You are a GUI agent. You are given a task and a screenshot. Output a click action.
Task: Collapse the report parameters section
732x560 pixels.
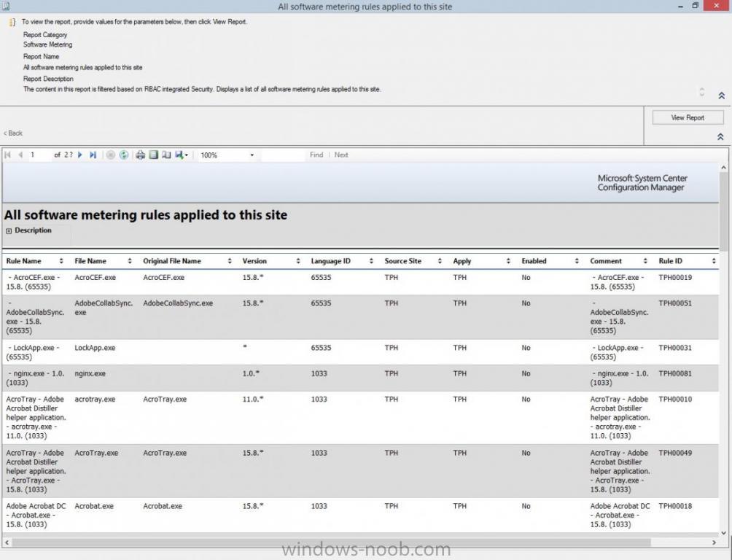click(x=721, y=96)
